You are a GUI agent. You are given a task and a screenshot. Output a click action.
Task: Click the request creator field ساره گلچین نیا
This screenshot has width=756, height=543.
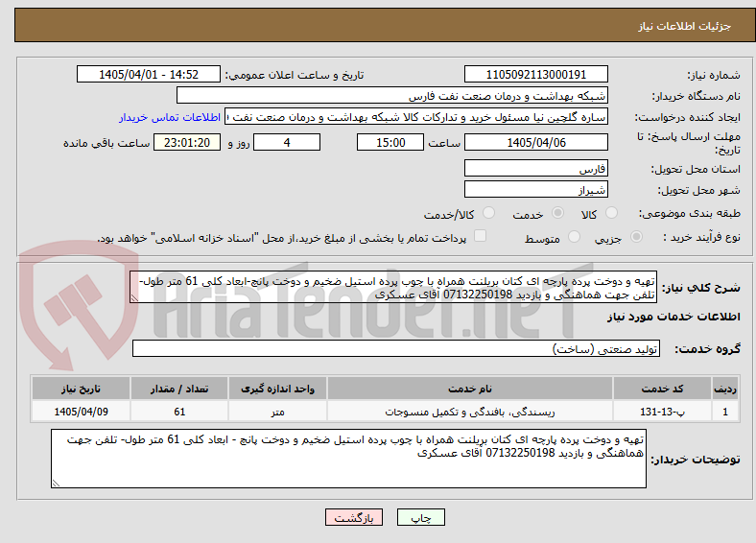tap(416, 117)
